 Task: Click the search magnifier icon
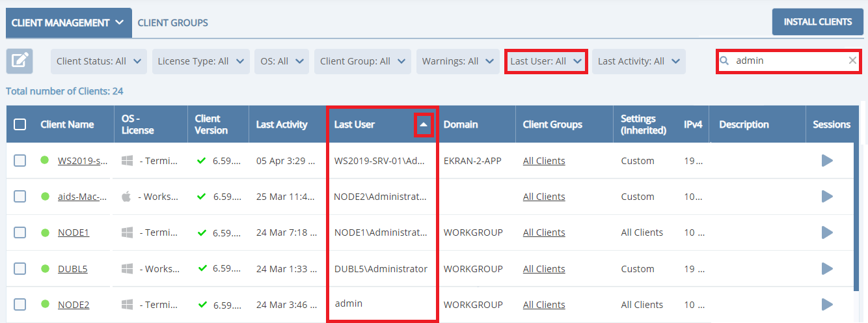[724, 61]
